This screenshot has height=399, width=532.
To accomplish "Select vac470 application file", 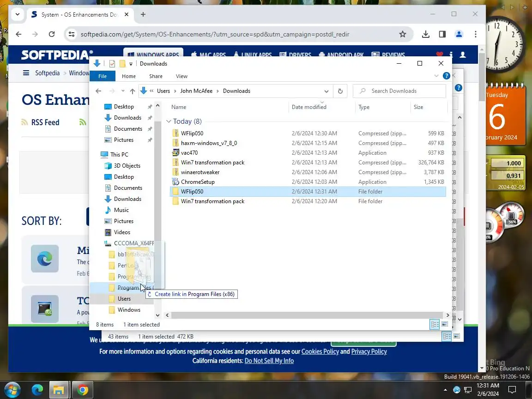I will point(308,153).
